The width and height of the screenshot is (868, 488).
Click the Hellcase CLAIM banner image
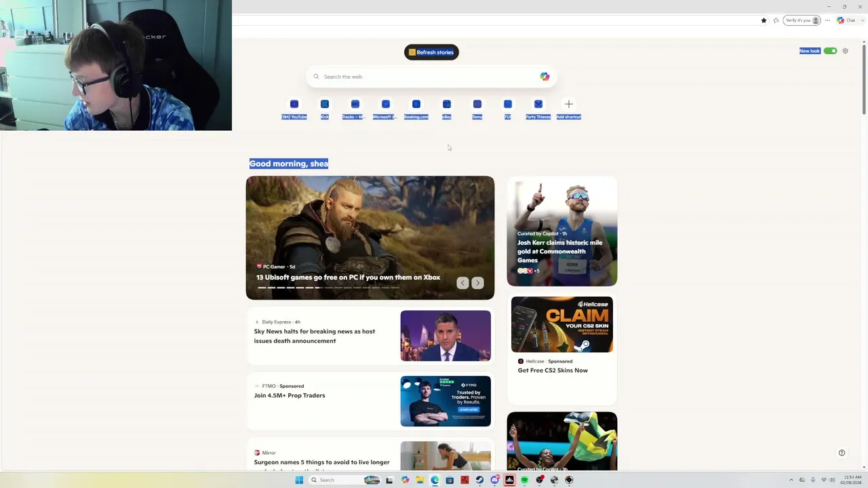(562, 325)
